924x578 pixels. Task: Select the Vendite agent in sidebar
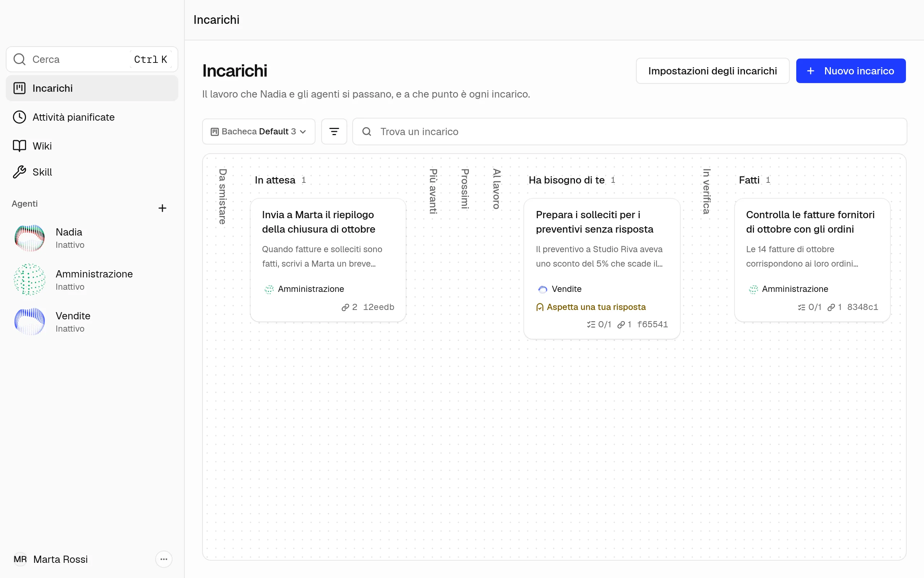(x=92, y=322)
